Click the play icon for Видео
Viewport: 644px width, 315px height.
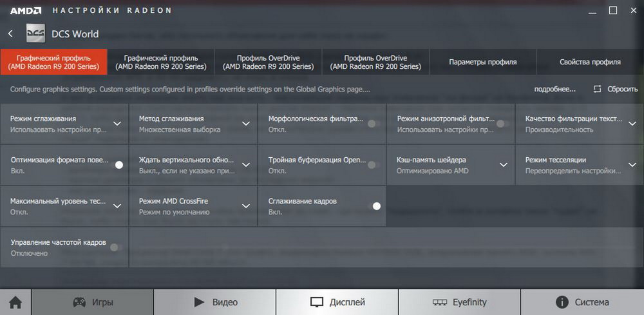200,303
